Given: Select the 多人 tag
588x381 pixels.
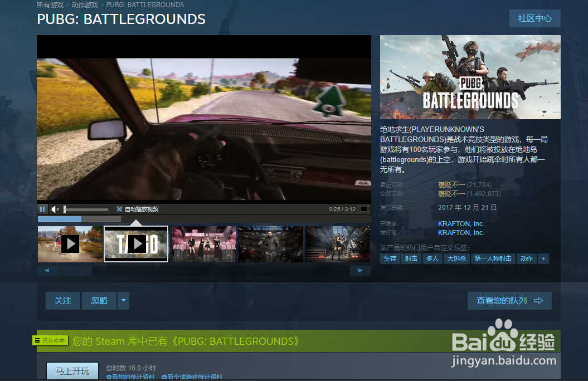Looking at the screenshot, I should pyautogui.click(x=432, y=258).
